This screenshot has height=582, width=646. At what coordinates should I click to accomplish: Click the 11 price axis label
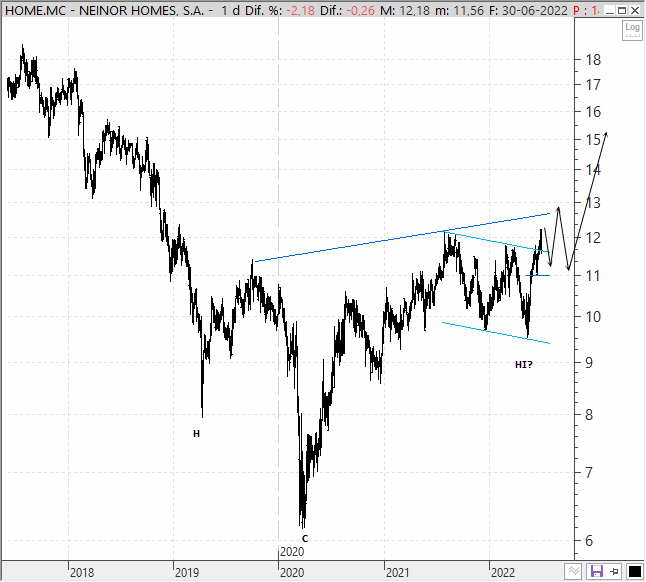(593, 276)
